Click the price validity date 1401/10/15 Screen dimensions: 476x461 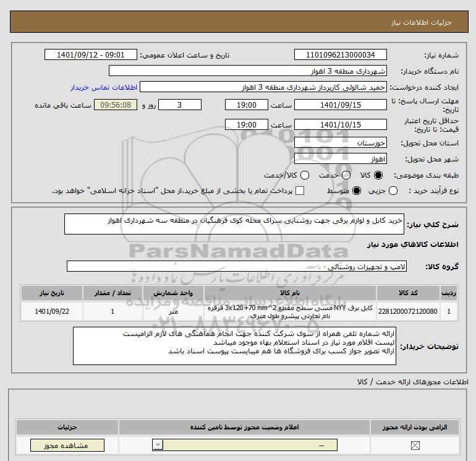coord(340,125)
